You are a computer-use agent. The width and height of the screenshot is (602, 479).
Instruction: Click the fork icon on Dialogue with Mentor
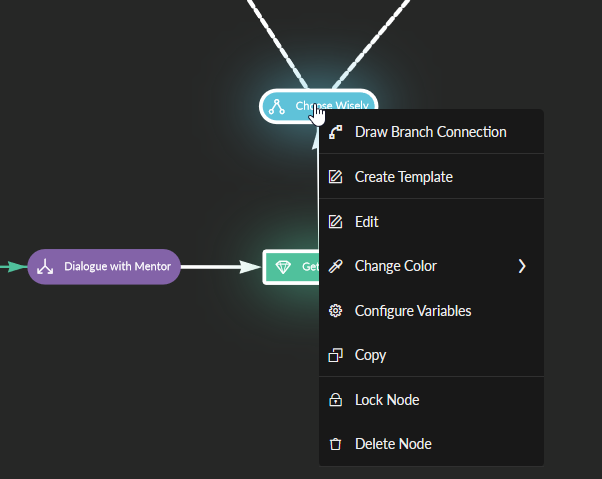tap(45, 266)
